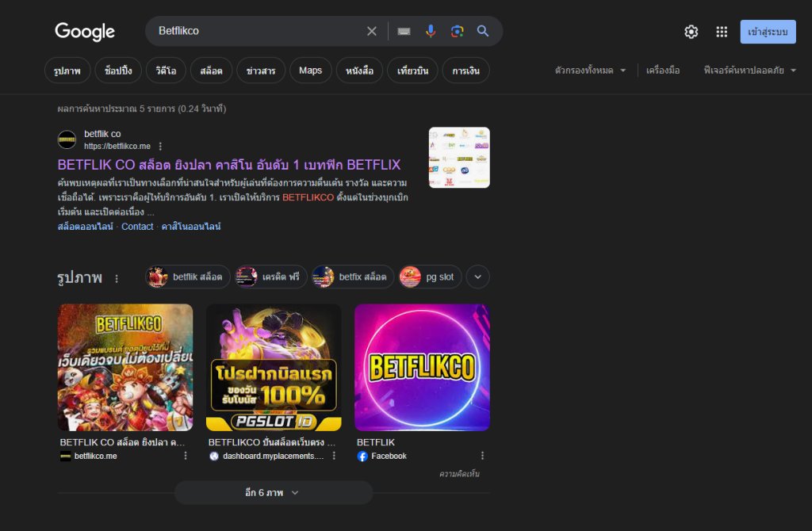Open quick settings gear
The width and height of the screenshot is (812, 531).
point(691,32)
